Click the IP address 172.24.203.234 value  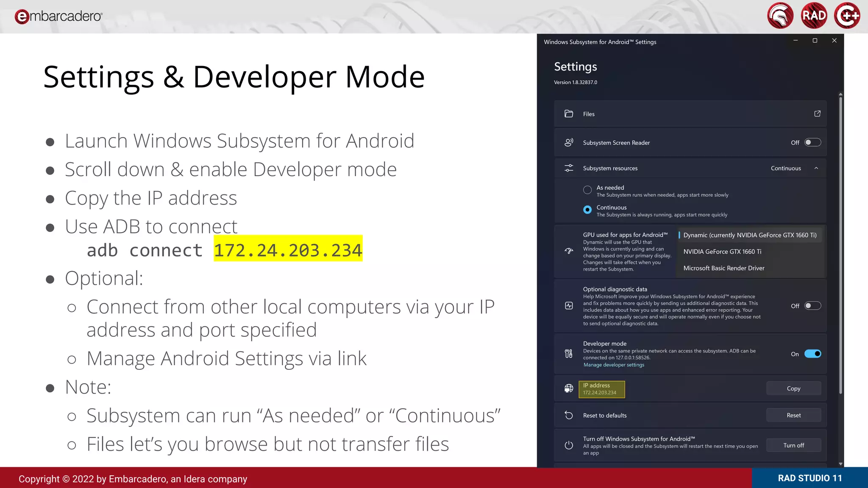pos(599,393)
